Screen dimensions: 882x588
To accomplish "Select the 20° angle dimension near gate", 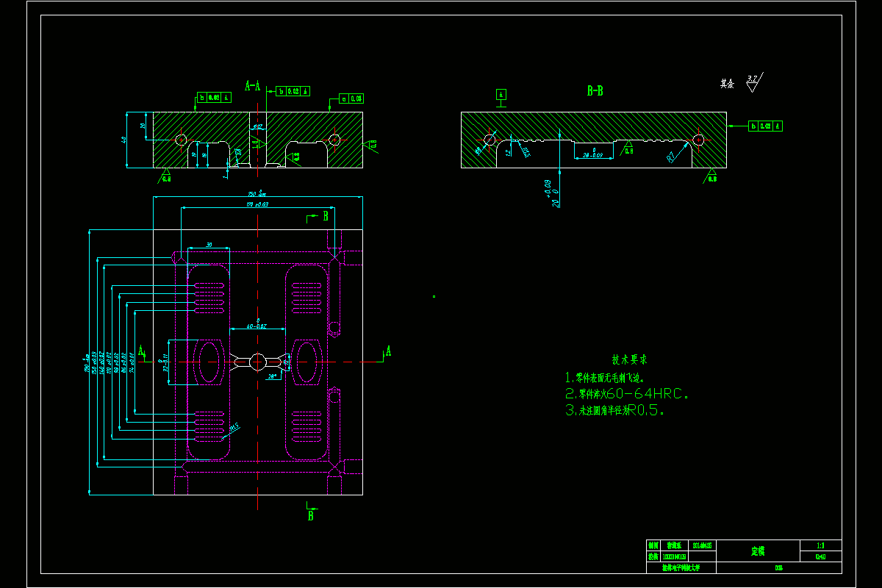I will tap(272, 376).
